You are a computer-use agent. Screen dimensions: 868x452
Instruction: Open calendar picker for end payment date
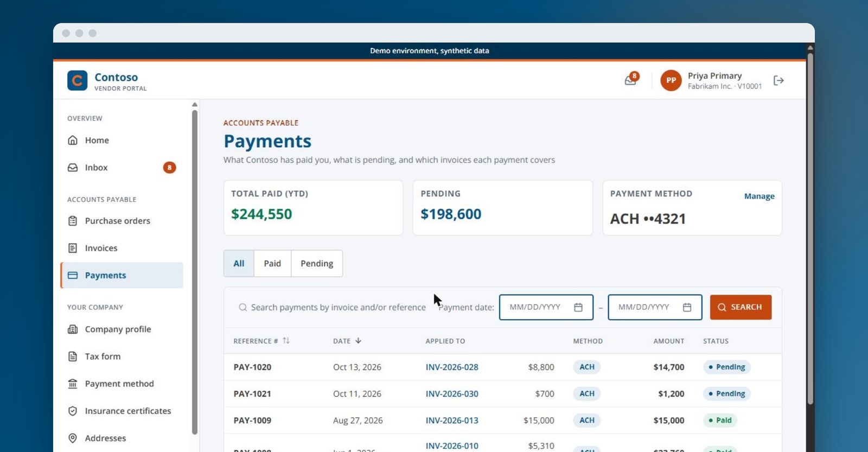coord(687,307)
